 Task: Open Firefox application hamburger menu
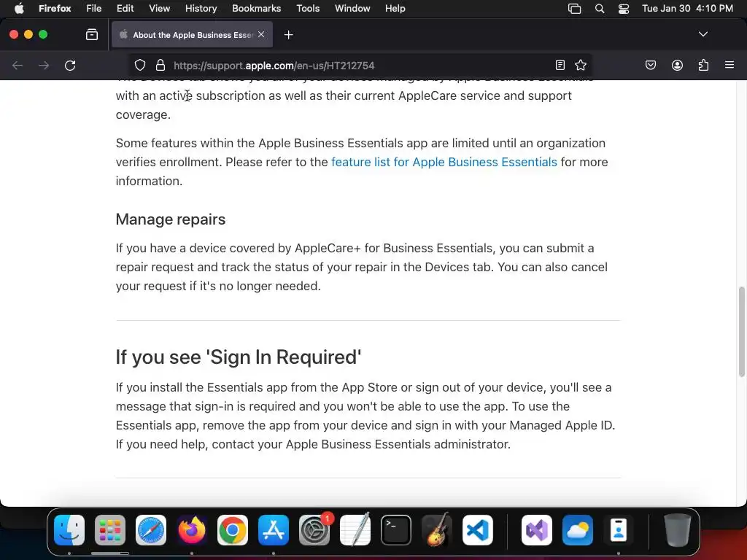729,65
